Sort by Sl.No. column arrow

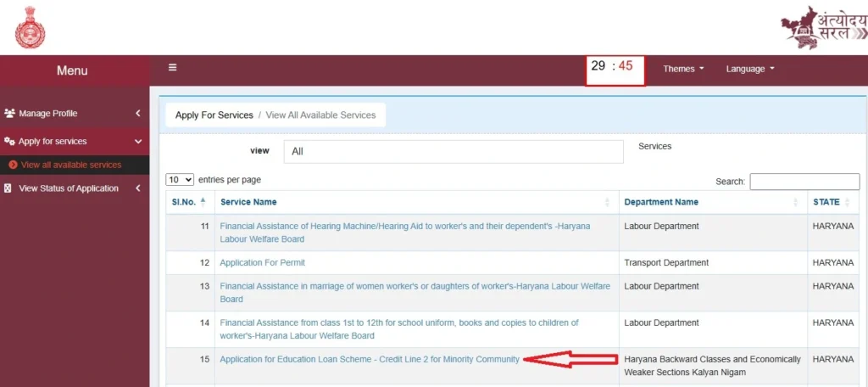click(203, 202)
